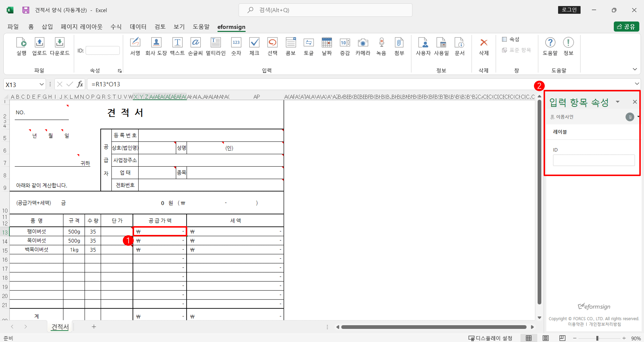This screenshot has height=342, width=644.
Task: Open the Properties group dialog launcher
Action: click(120, 71)
